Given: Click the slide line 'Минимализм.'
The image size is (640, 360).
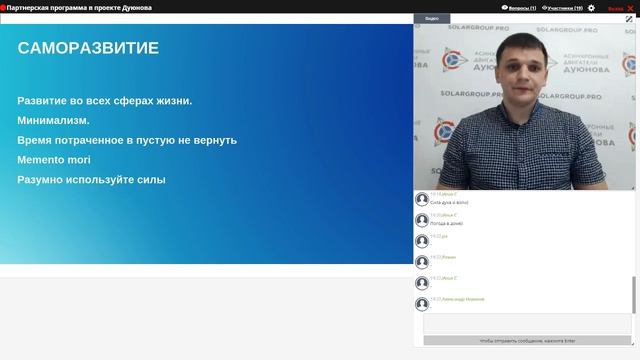Looking at the screenshot, I should pos(53,120).
